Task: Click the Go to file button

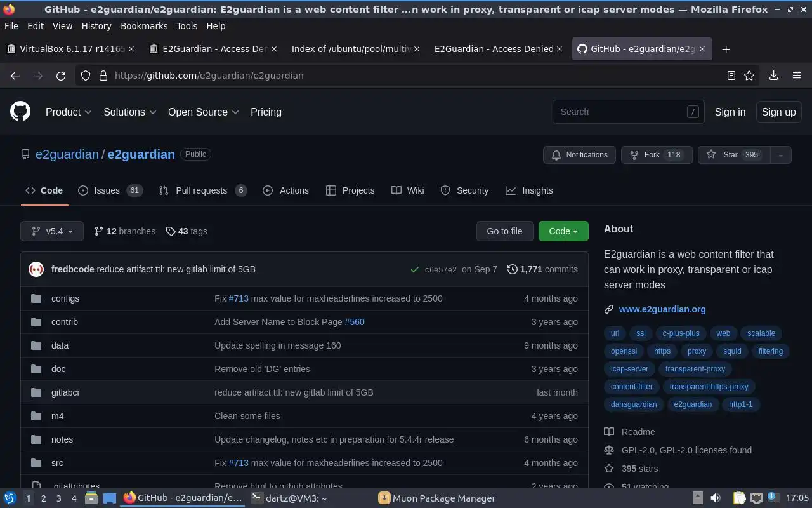Action: (504, 231)
